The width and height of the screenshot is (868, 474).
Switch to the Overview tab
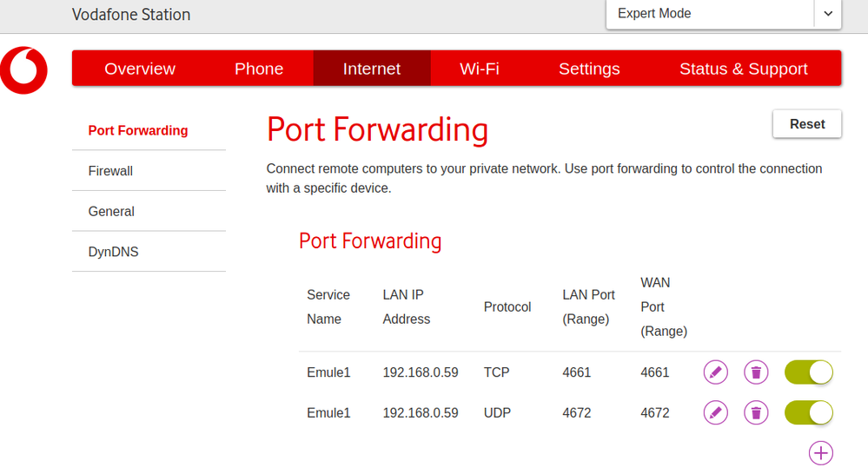[140, 69]
